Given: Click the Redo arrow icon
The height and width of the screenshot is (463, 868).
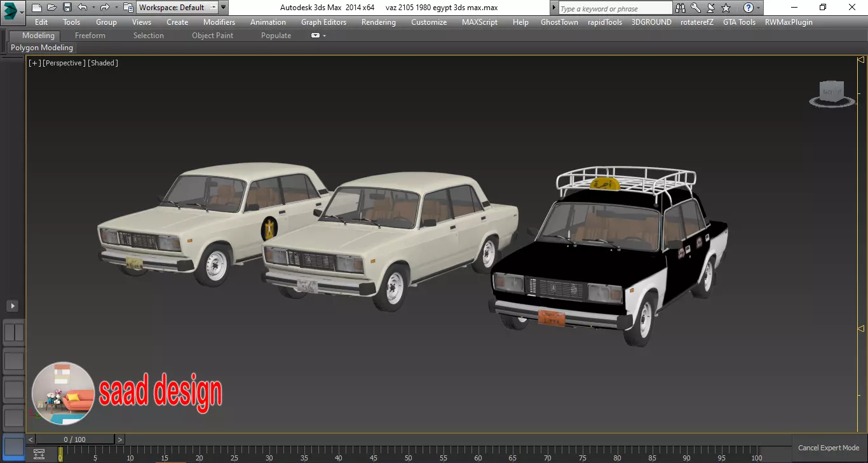Looking at the screenshot, I should point(105,8).
